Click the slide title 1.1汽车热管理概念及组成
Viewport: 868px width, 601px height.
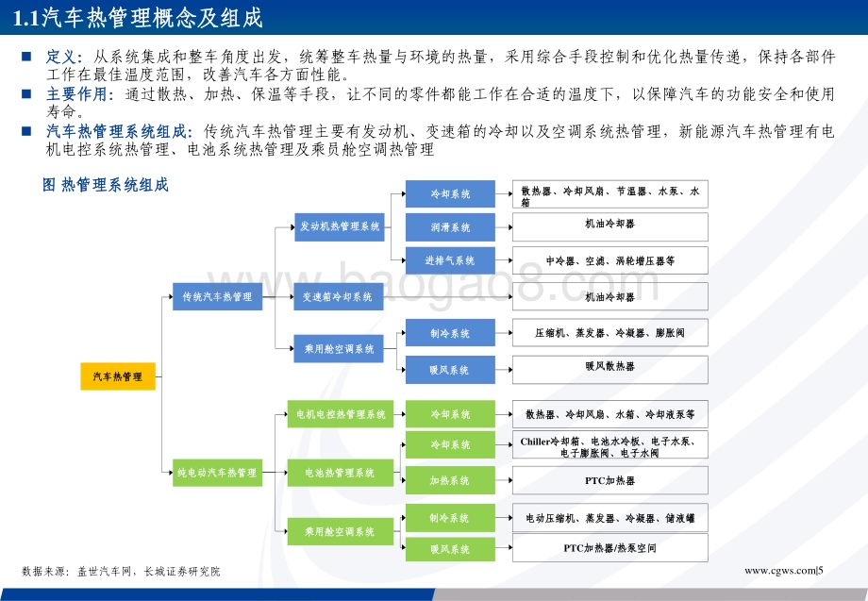[138, 18]
